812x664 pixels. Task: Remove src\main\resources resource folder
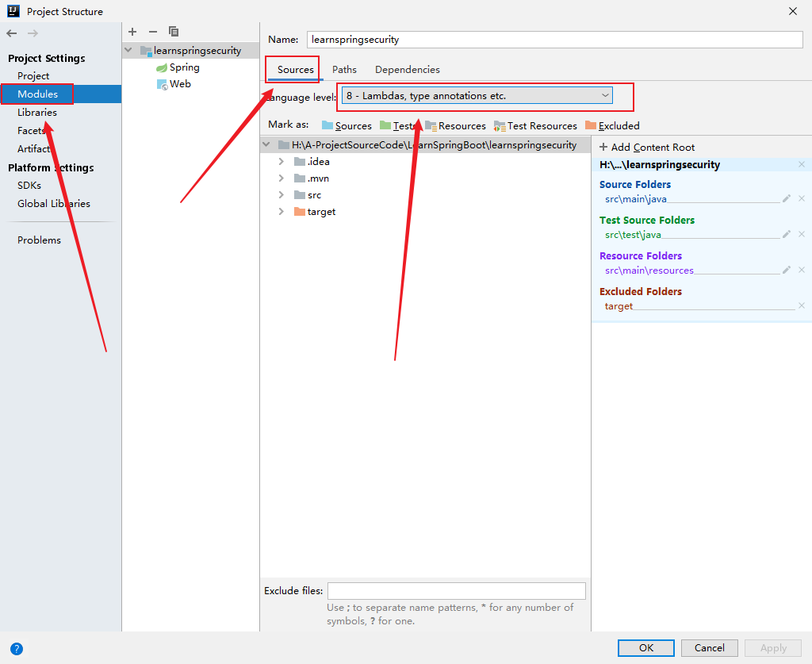tap(802, 270)
